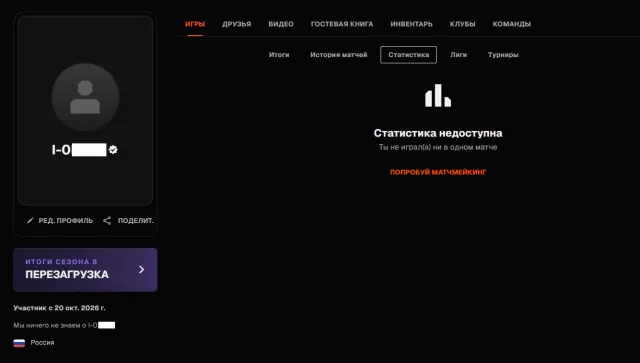Click the 'Мы ничего не знаем о' bio text
The image size is (640, 363).
(64, 325)
